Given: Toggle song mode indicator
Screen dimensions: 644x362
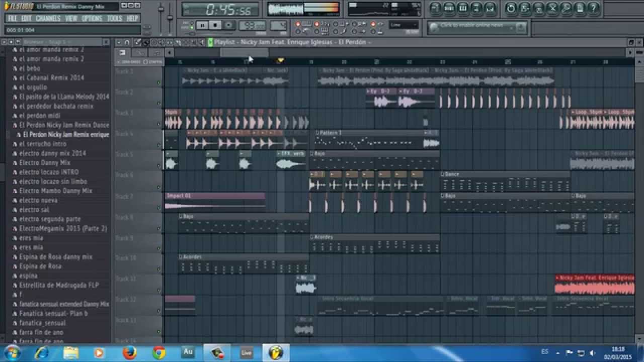Looking at the screenshot, I should (192, 28).
